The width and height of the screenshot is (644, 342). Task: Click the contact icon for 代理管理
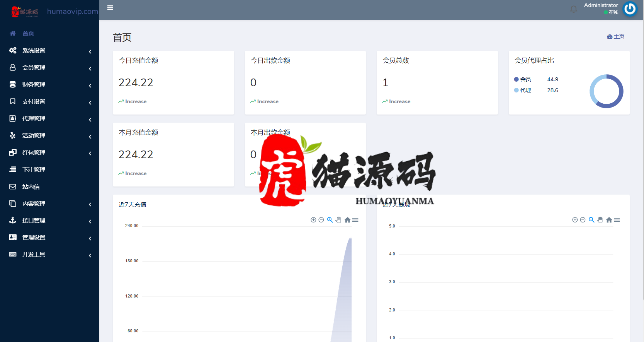(13, 118)
